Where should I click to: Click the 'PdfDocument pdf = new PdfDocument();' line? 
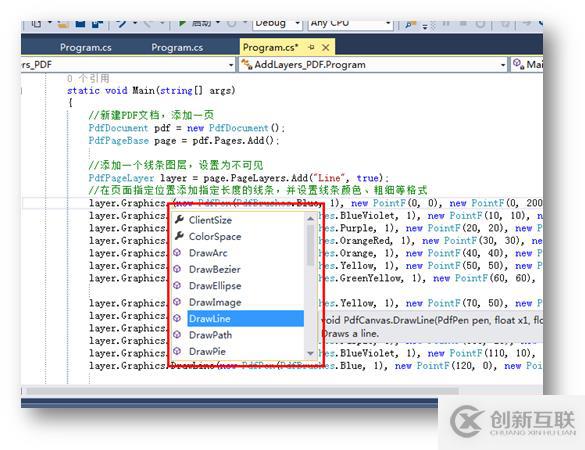coord(187,128)
